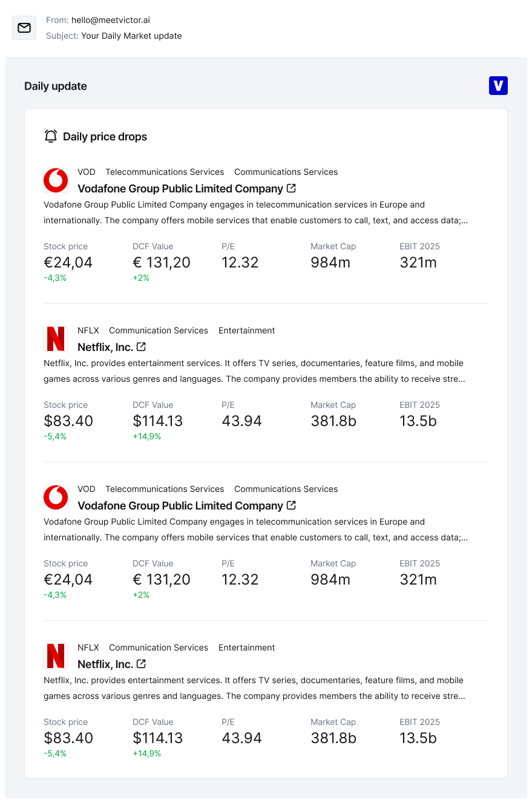Click the Daily update heading
532x803 pixels.
pos(56,86)
